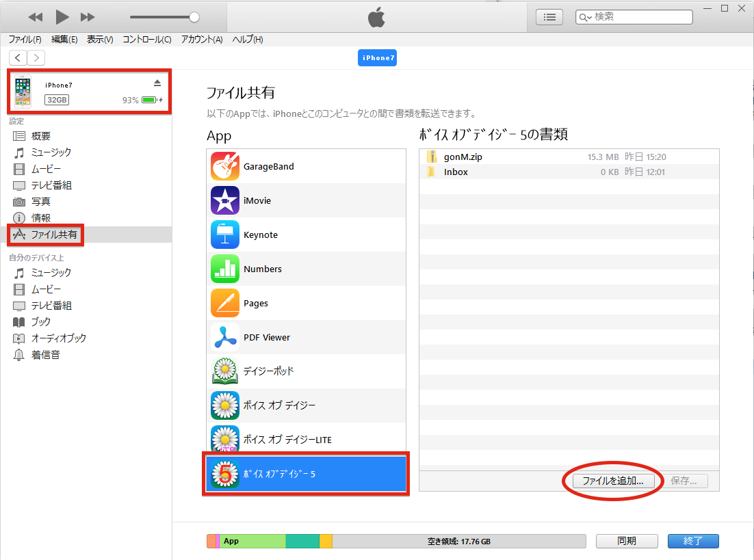Click the 93% battery indicator icon
754x560 pixels.
click(x=151, y=100)
